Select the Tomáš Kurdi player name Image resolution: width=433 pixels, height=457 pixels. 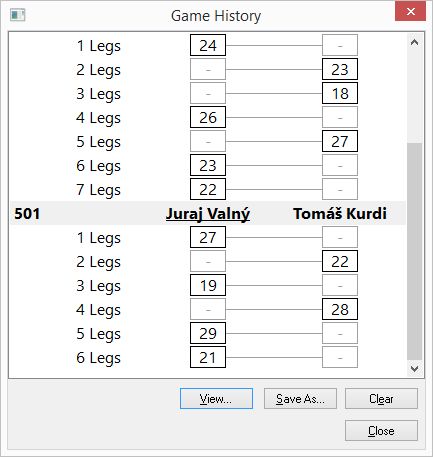(x=340, y=214)
